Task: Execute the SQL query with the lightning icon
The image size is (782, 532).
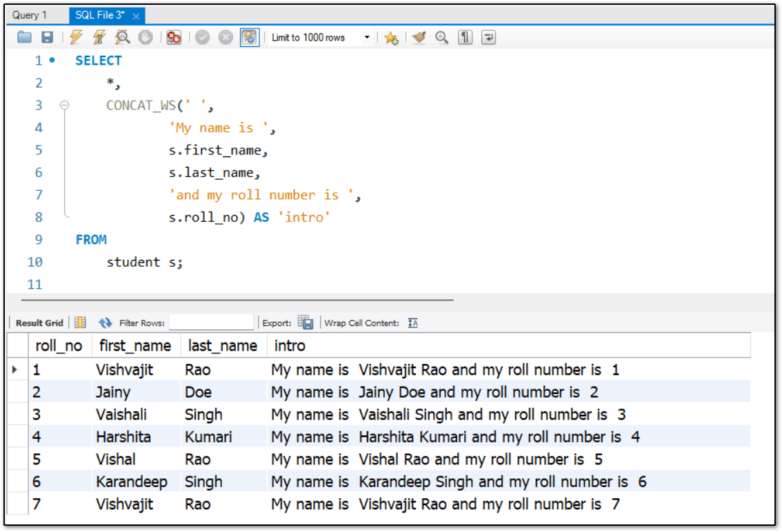Action: click(76, 37)
